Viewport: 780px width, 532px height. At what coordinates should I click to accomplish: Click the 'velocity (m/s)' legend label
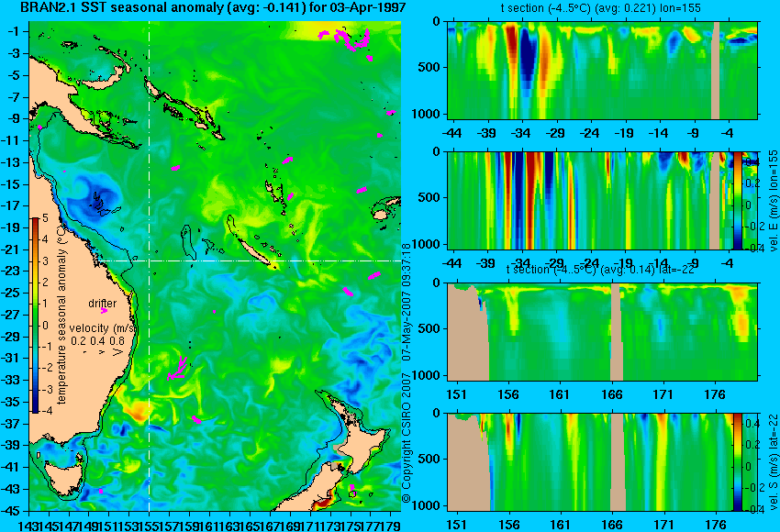pos(103,328)
